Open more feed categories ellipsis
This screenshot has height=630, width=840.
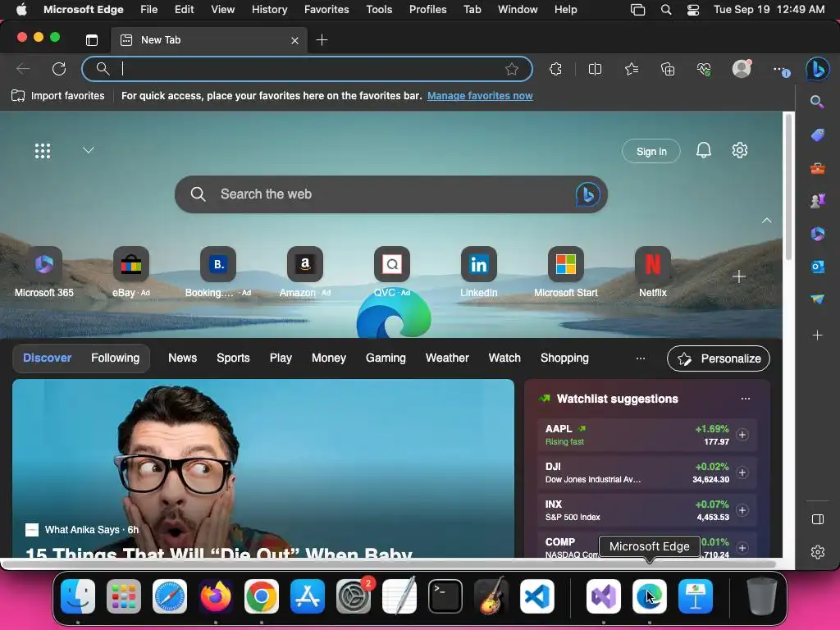[640, 358]
